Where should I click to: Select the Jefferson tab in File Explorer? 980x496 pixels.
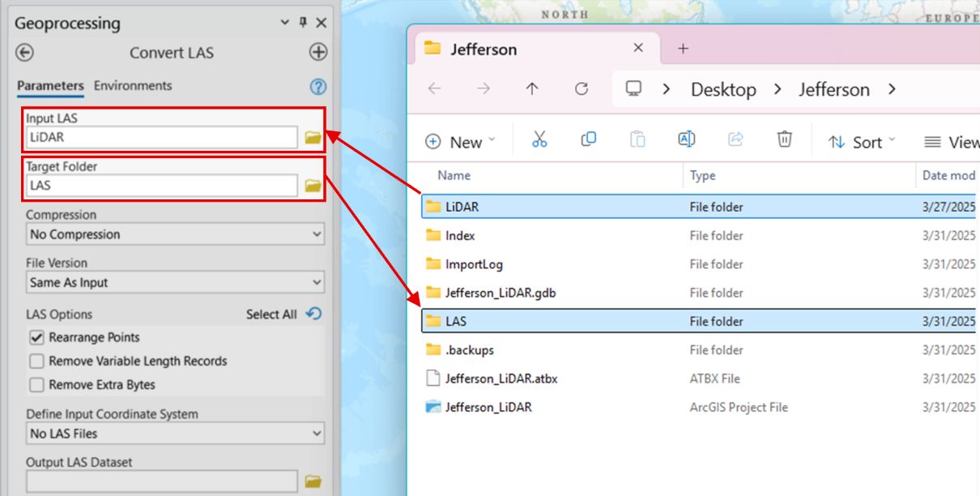486,49
